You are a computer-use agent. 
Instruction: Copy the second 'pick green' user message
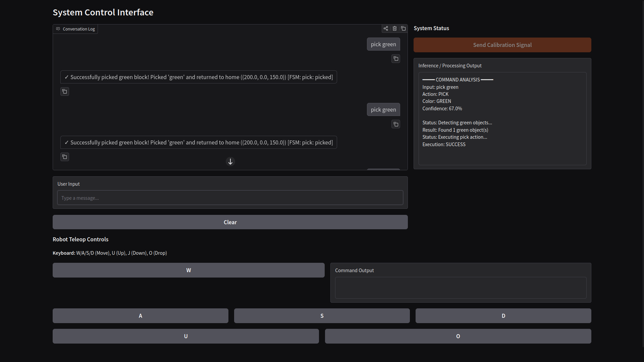coord(395,124)
